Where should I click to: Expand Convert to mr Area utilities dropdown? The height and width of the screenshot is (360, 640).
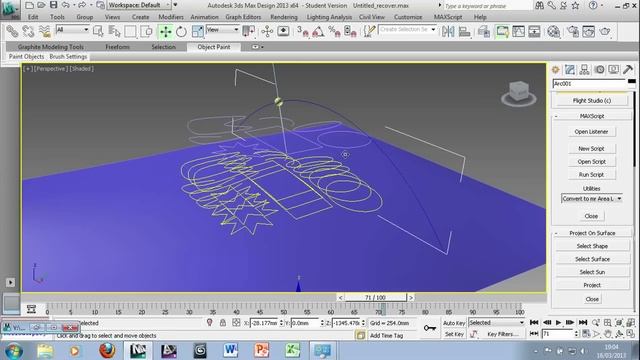[591, 199]
